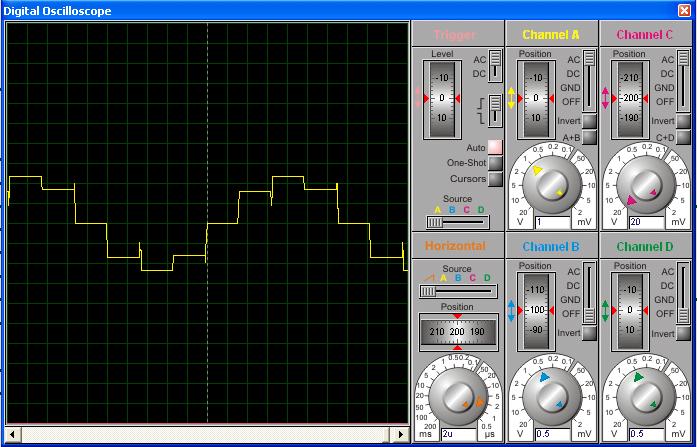697x447 pixels.
Task: Click the Channel A value field showing 1
Action: [x=553, y=222]
